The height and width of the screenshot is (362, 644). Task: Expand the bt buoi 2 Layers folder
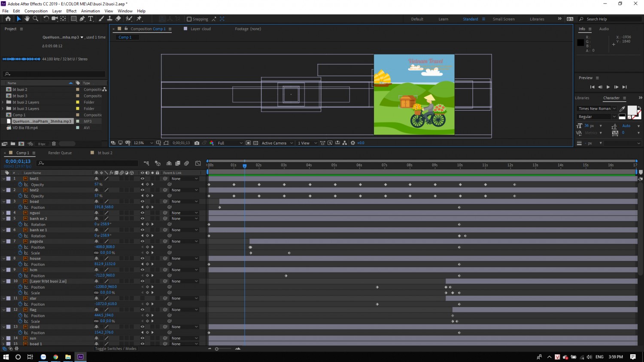coord(3,102)
